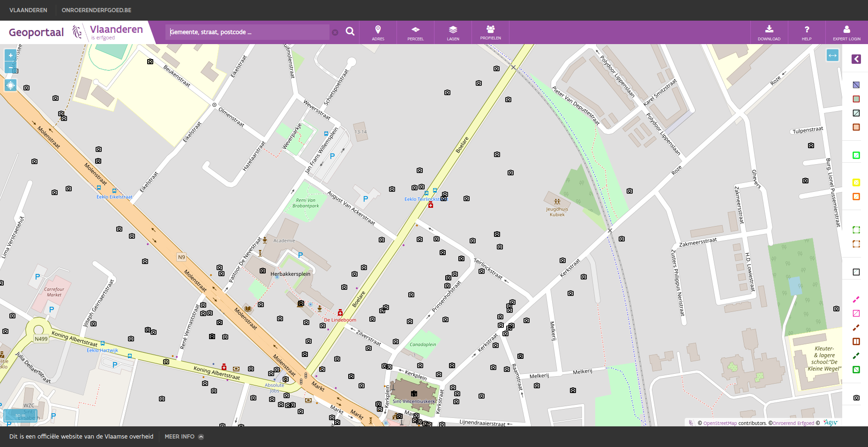Locate my position on the map
Screen dimensions: 868x447
[10, 85]
